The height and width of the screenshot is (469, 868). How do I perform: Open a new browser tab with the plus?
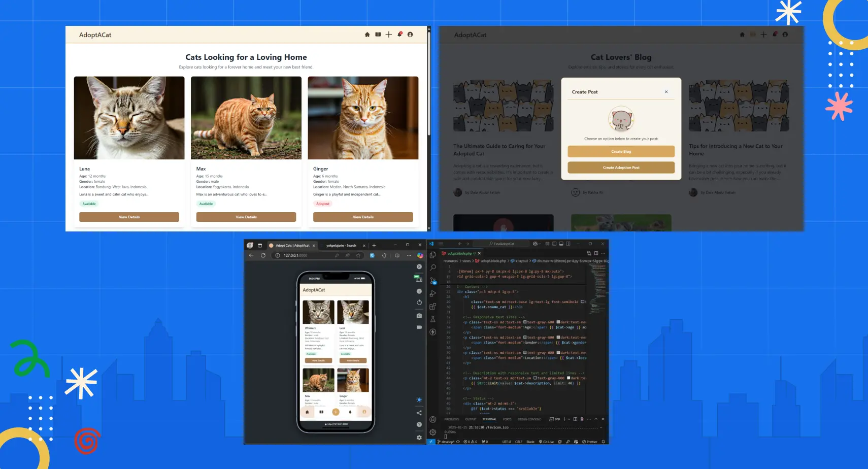coord(374,245)
